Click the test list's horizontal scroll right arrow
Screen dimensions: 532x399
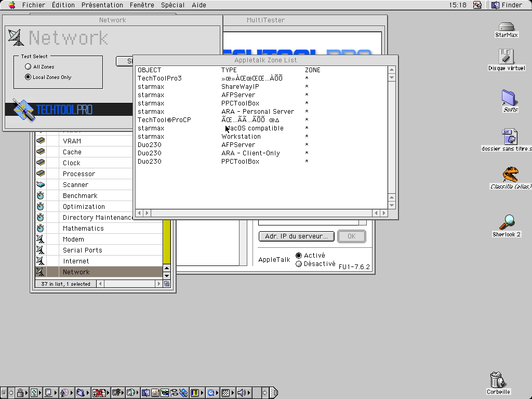pyautogui.click(x=158, y=284)
